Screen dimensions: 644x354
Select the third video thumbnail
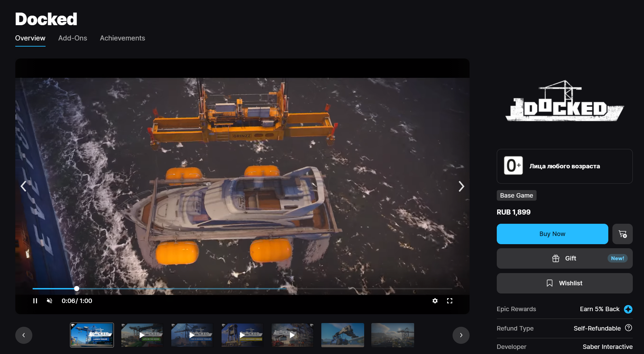tap(192, 335)
